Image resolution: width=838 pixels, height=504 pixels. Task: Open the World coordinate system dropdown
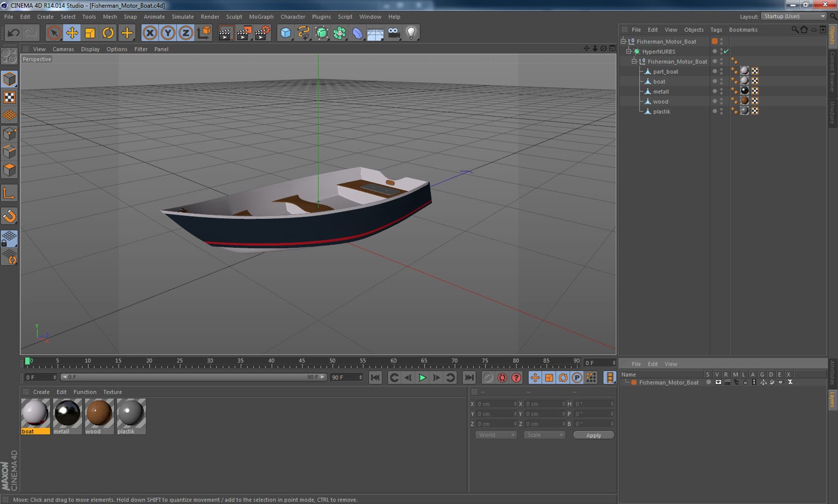click(x=496, y=435)
